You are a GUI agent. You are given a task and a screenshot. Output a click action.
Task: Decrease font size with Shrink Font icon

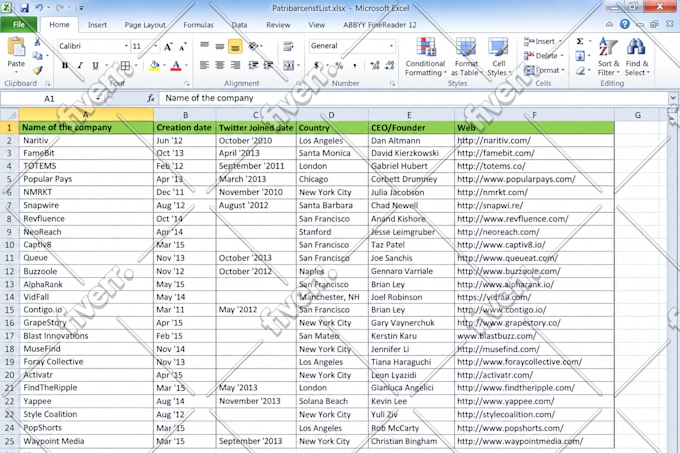point(183,46)
